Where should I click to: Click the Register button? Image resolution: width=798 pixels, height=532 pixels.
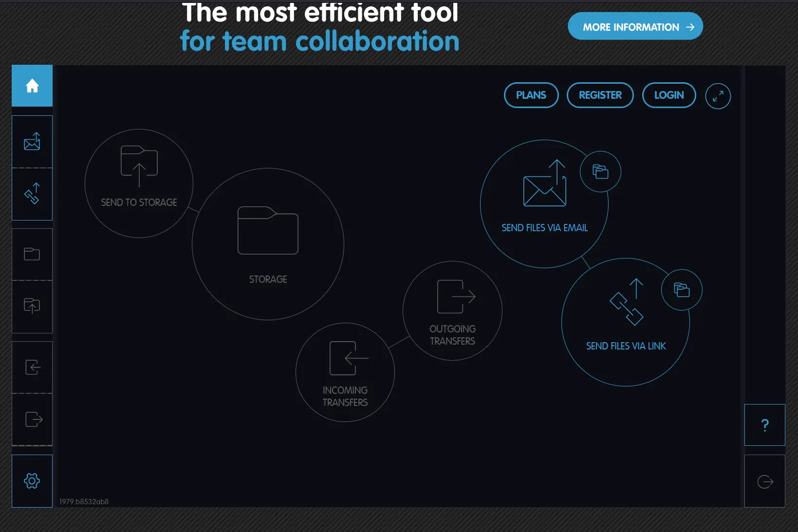(x=600, y=95)
